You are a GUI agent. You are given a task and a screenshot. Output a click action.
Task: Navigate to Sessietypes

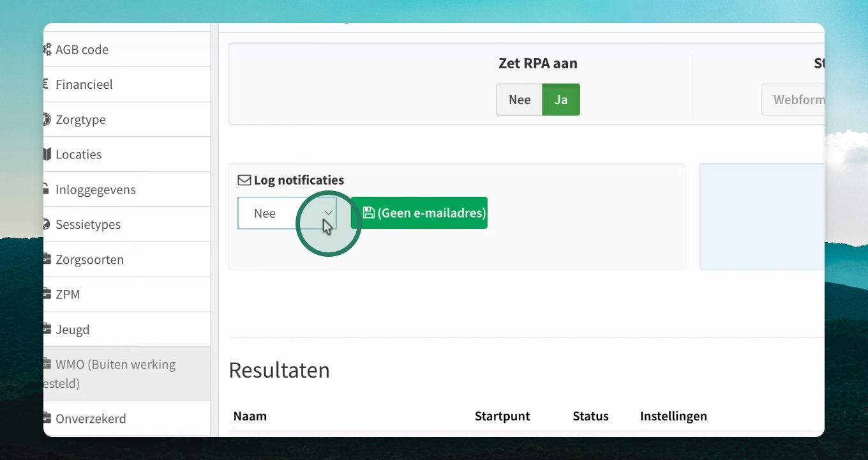(x=126, y=224)
